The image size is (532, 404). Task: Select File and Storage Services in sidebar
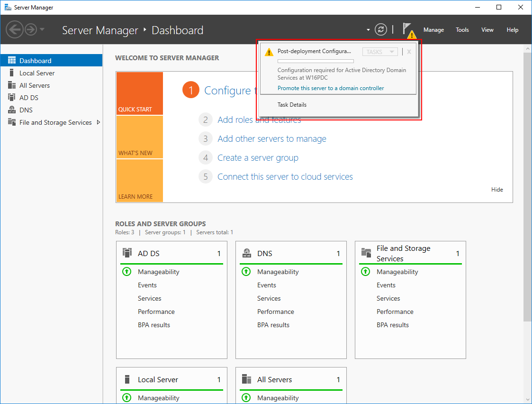click(51, 122)
